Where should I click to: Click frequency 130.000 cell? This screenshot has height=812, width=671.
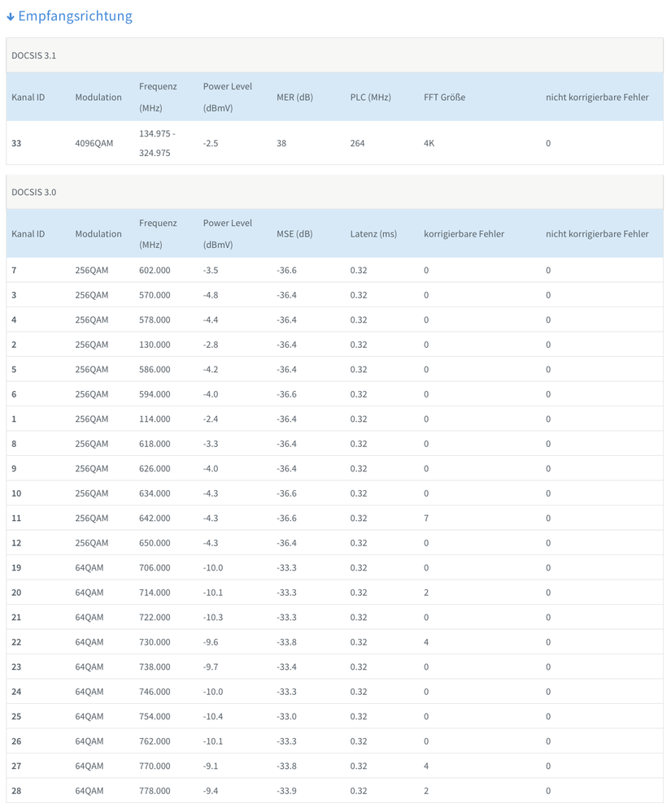155,345
